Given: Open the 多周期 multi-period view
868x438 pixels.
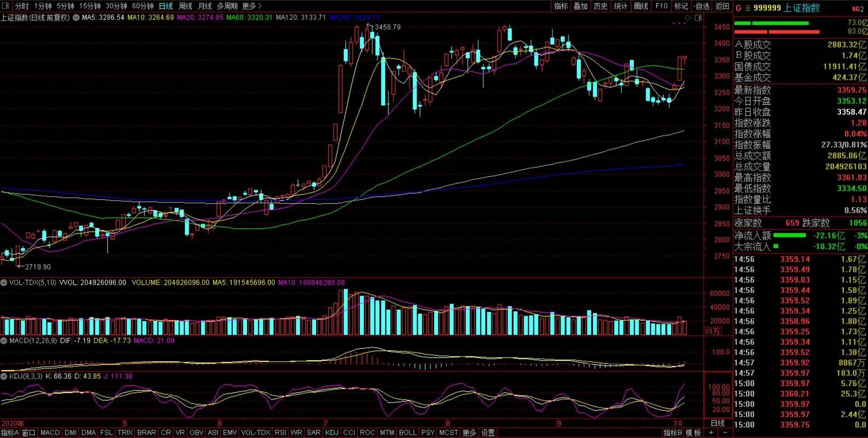Looking at the screenshot, I should point(227,6).
